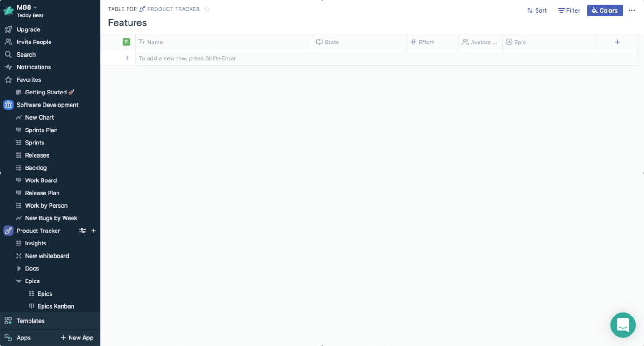
Task: Collapse the Epics folder
Action: pos(19,281)
